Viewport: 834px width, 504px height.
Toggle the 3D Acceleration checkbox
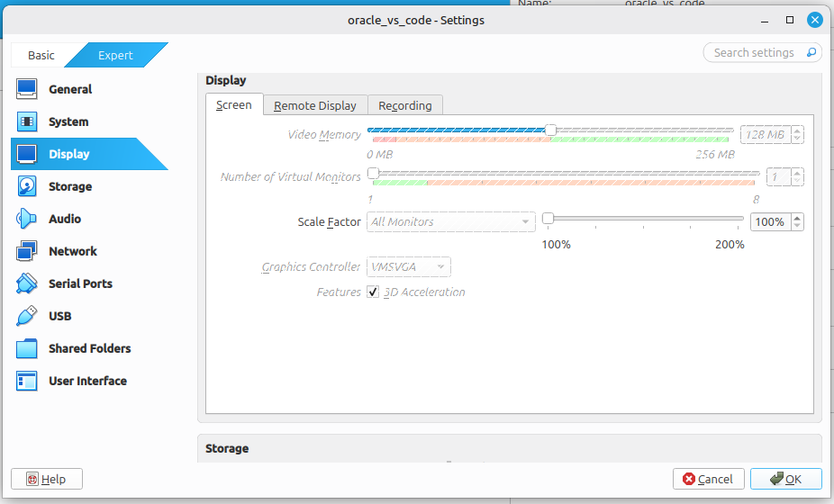(x=373, y=292)
